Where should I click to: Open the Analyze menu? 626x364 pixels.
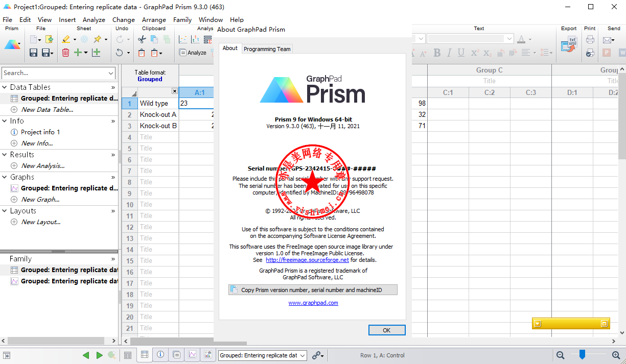94,20
